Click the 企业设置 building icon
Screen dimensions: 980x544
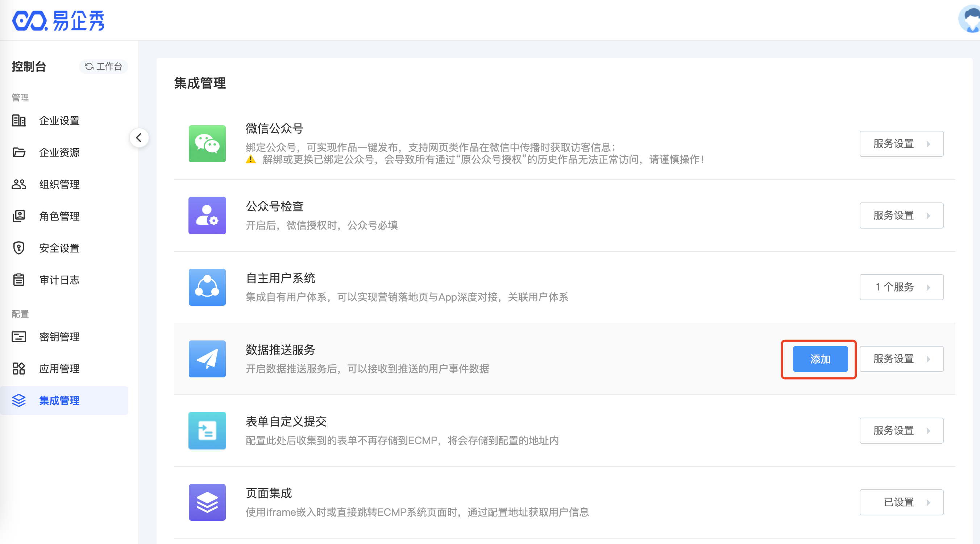click(x=18, y=121)
